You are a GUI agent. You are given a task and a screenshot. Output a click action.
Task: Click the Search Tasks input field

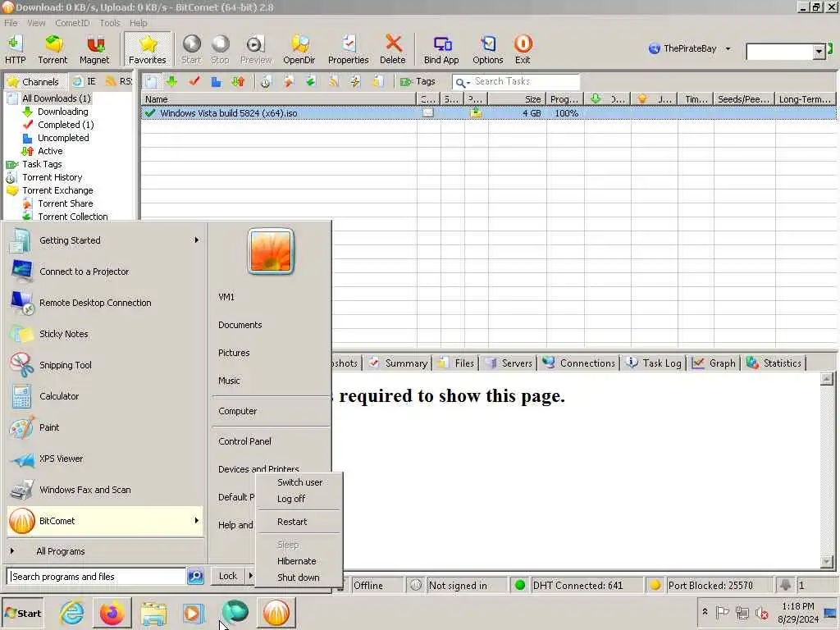(525, 81)
